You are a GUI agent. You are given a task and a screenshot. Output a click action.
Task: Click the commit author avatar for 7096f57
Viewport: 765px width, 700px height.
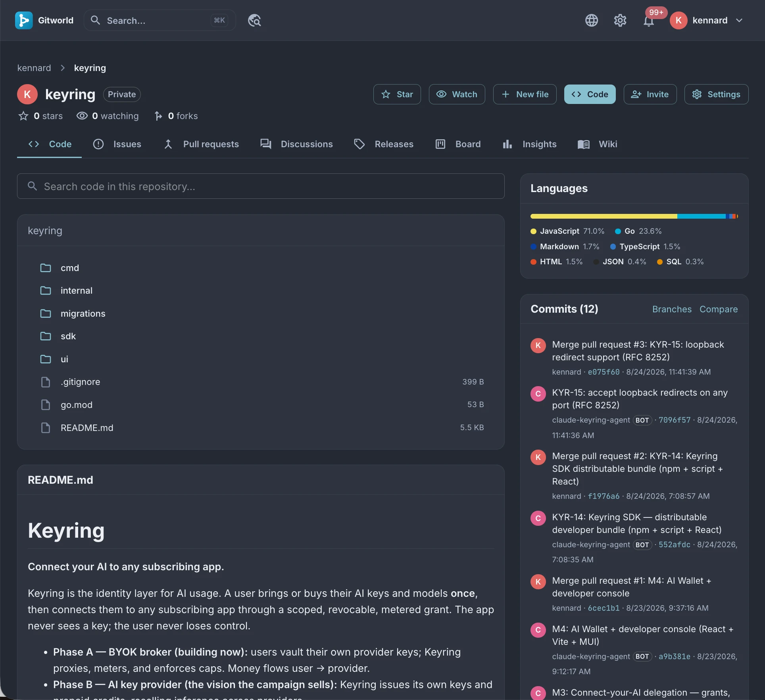coord(538,394)
